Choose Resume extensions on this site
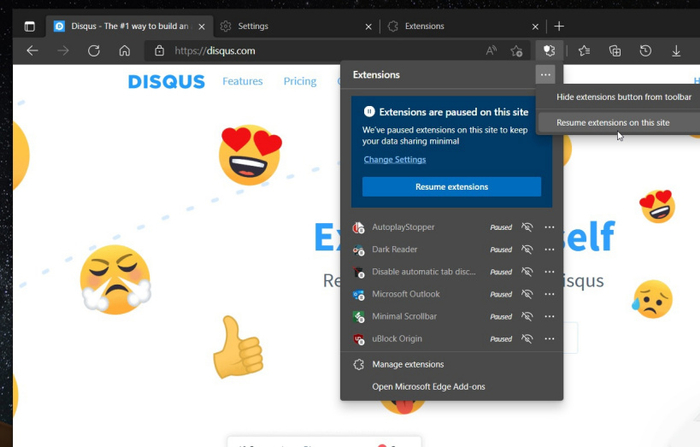 pyautogui.click(x=619, y=122)
